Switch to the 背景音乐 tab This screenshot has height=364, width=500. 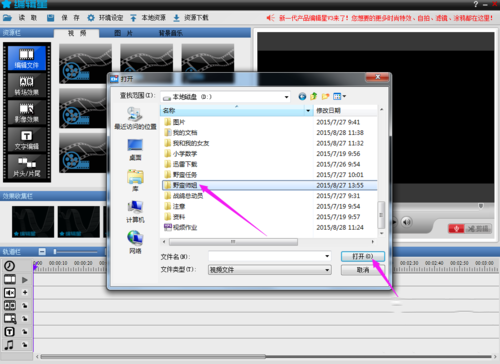coord(171,33)
